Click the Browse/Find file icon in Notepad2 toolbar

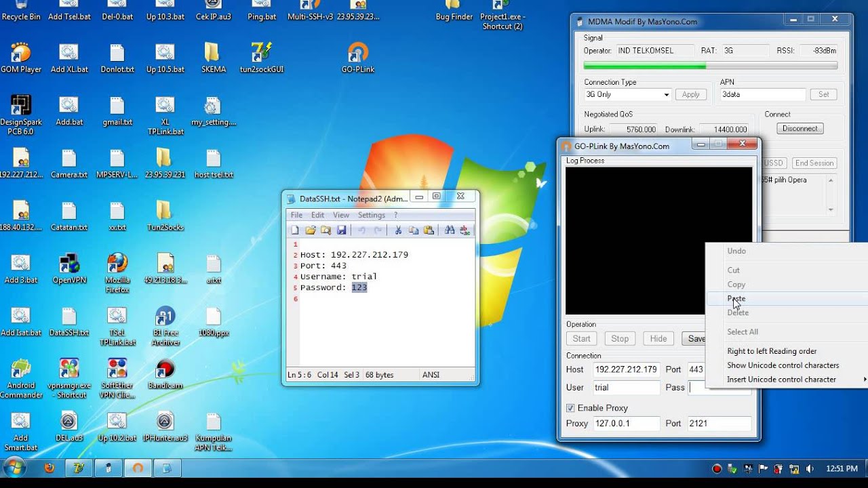point(326,230)
